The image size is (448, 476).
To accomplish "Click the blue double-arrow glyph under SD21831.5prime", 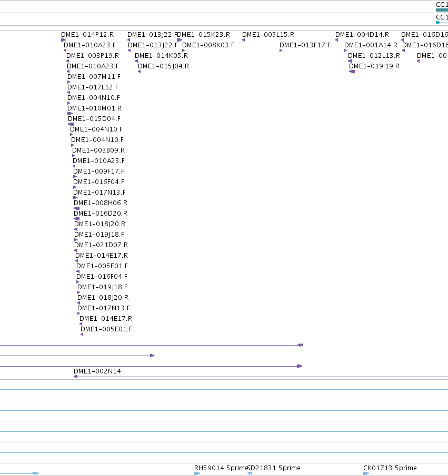I will tap(250, 473).
